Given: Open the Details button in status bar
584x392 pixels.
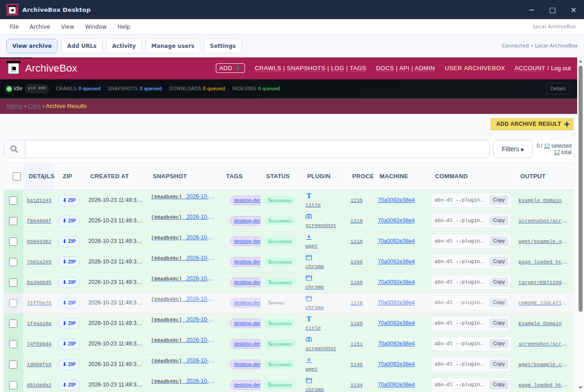Looking at the screenshot, I should [558, 88].
